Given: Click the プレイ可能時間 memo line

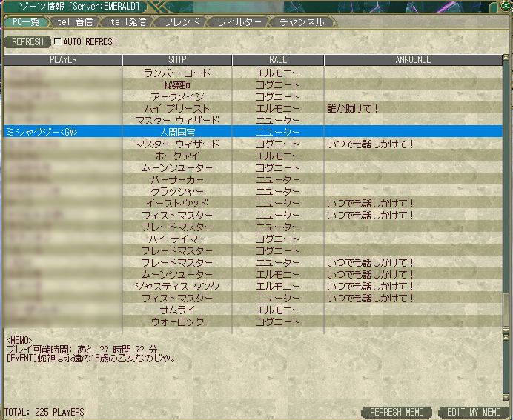Looking at the screenshot, I should tap(82, 350).
